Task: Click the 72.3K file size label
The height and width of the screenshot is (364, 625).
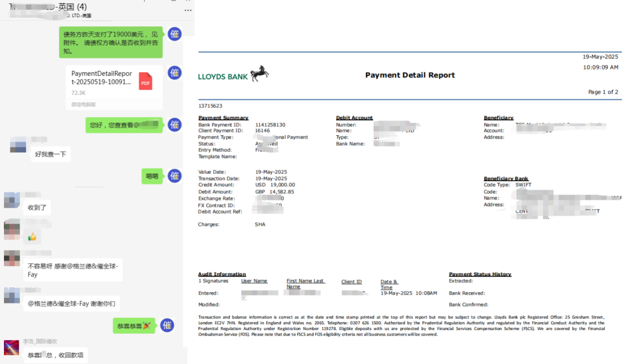Action: coord(78,93)
